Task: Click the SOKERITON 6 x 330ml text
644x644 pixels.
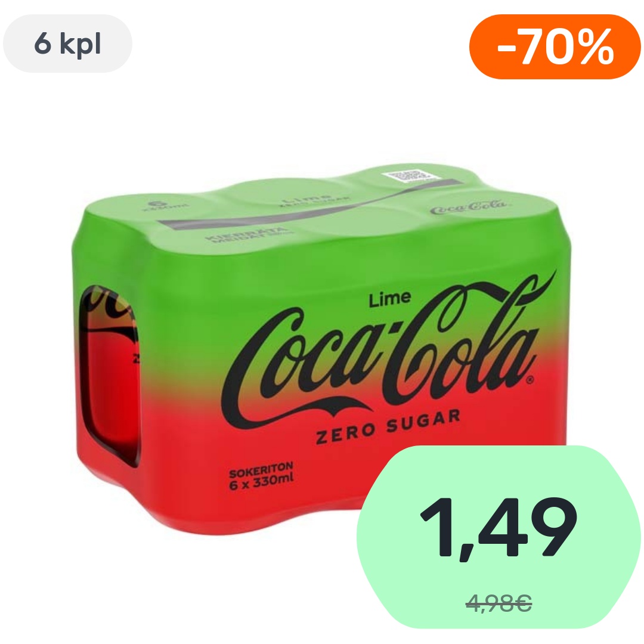Action: (261, 476)
